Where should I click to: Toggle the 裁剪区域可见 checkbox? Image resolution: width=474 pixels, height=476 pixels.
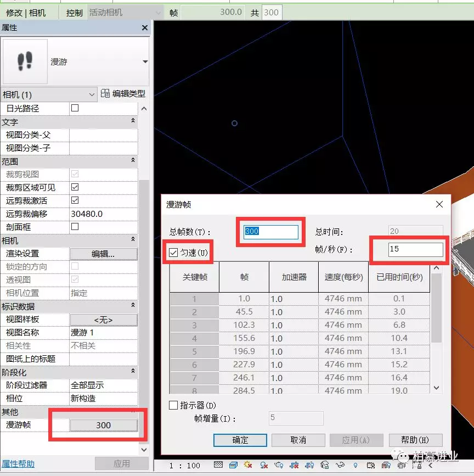75,187
